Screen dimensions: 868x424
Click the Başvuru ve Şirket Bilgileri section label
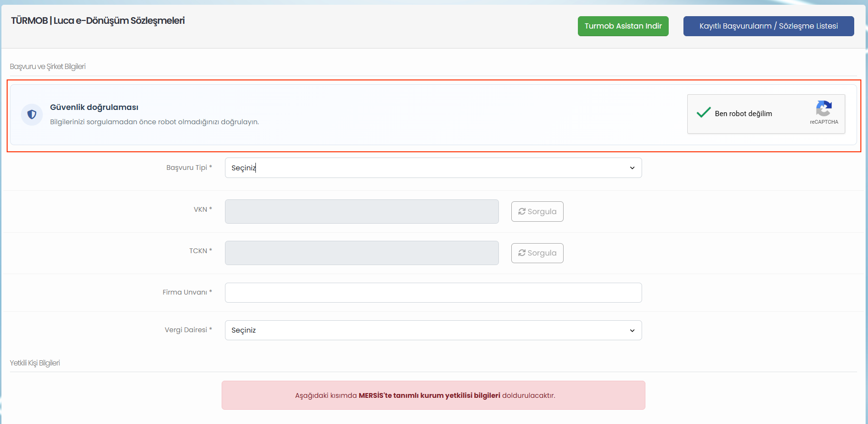(48, 67)
